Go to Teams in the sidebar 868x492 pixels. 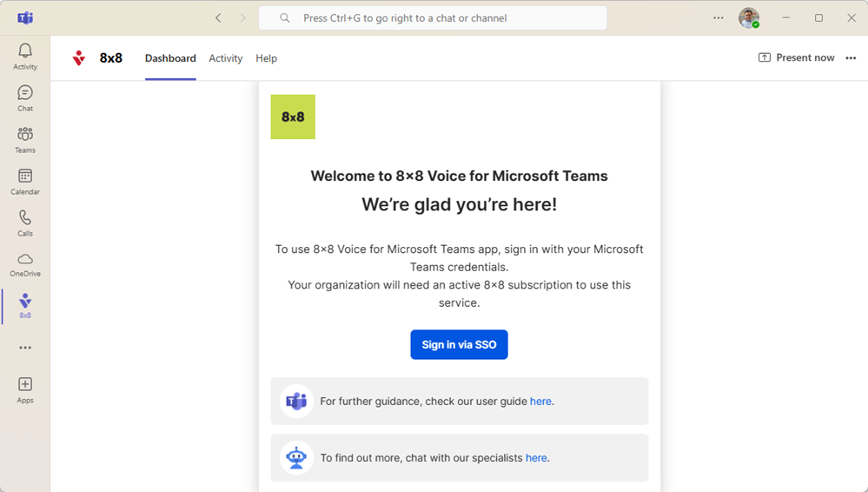[x=25, y=140]
